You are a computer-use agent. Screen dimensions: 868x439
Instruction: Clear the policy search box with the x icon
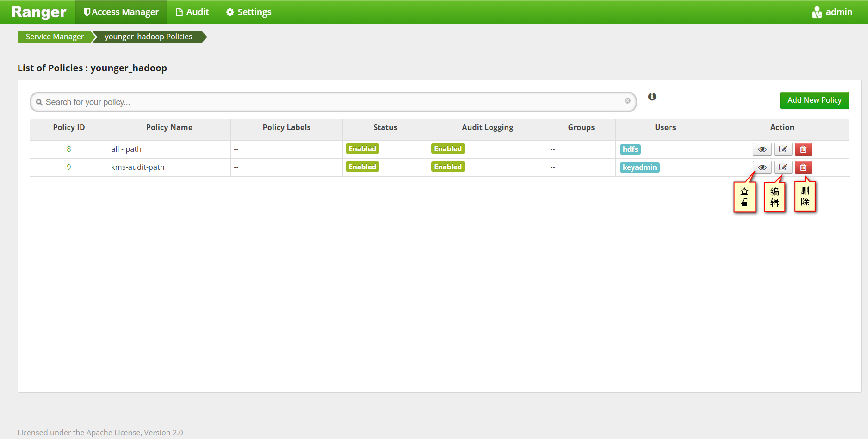pyautogui.click(x=627, y=101)
